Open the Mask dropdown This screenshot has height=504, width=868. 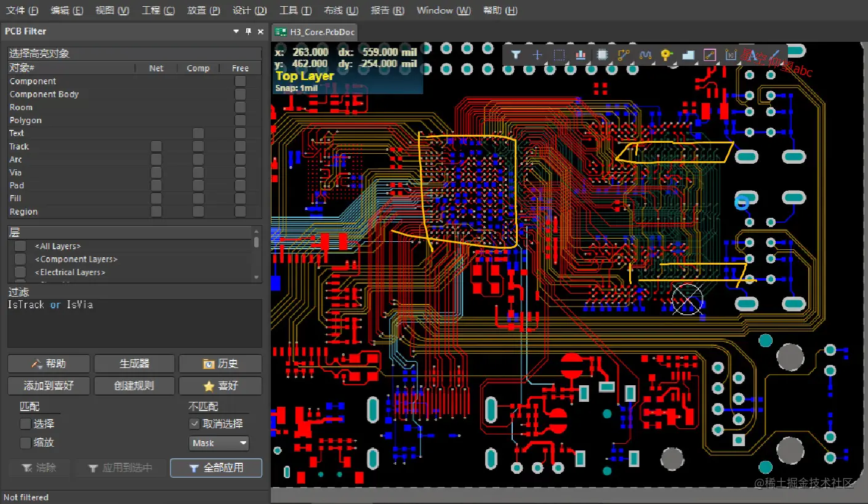(219, 443)
